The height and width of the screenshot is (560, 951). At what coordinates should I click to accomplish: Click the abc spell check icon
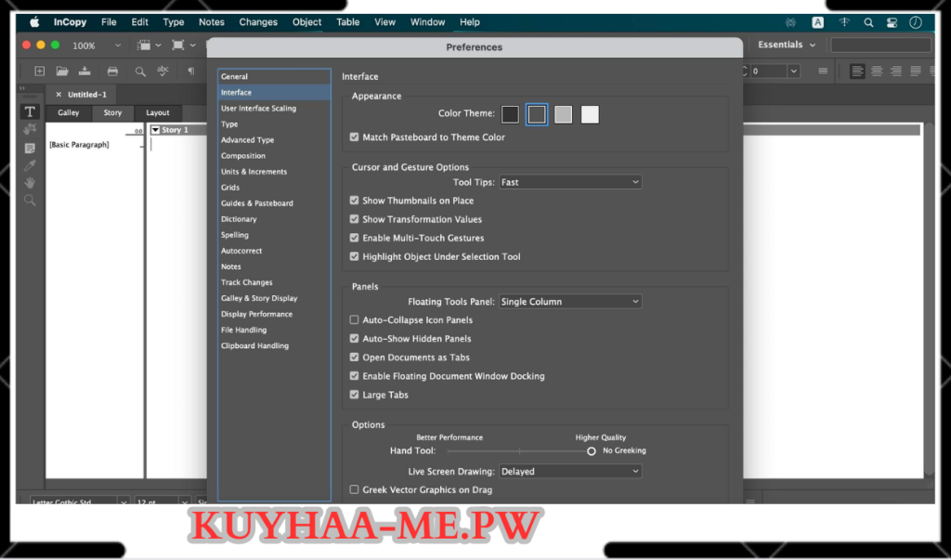(163, 71)
